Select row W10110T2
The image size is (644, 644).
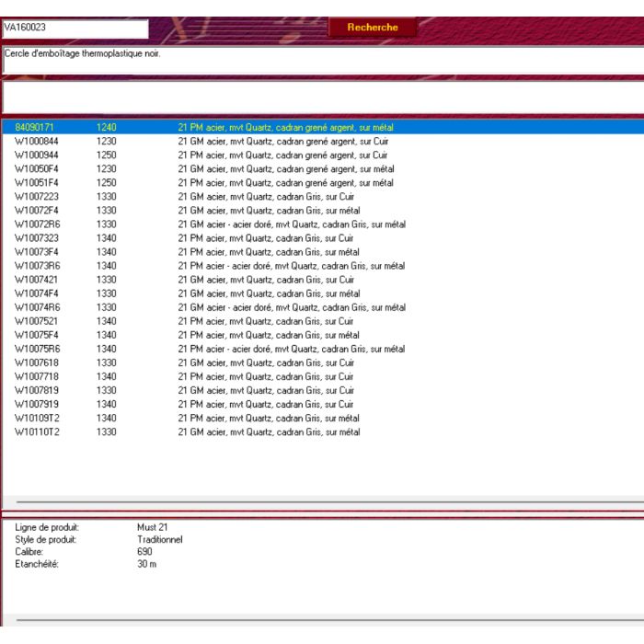point(323,432)
